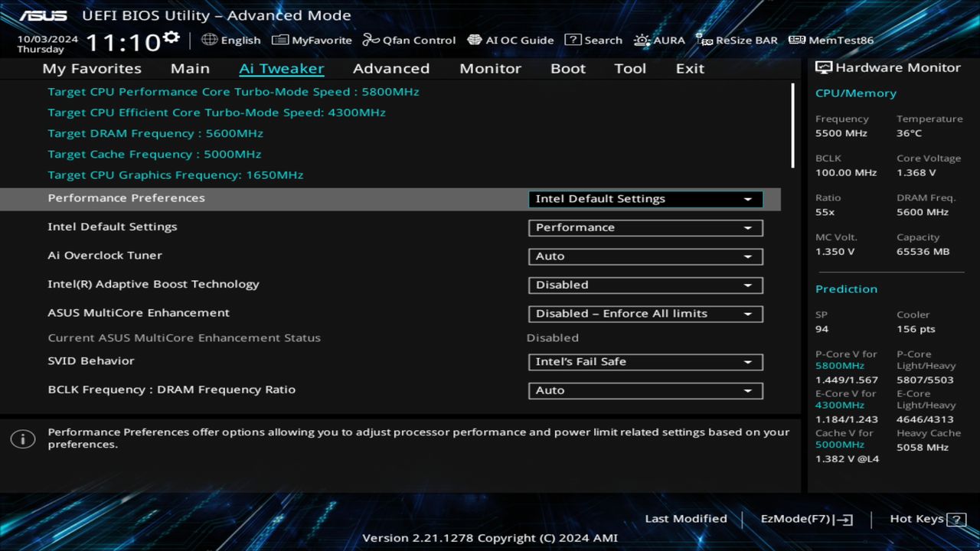Switch to EzMode with F7 button
The width and height of the screenshot is (980, 551).
pos(805,519)
